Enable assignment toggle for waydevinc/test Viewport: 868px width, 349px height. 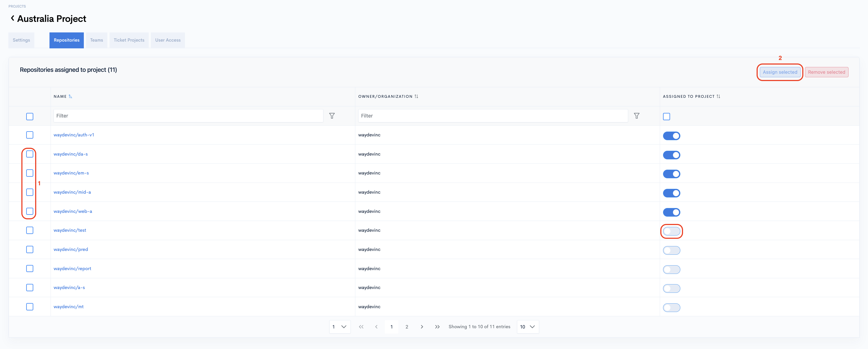tap(672, 231)
